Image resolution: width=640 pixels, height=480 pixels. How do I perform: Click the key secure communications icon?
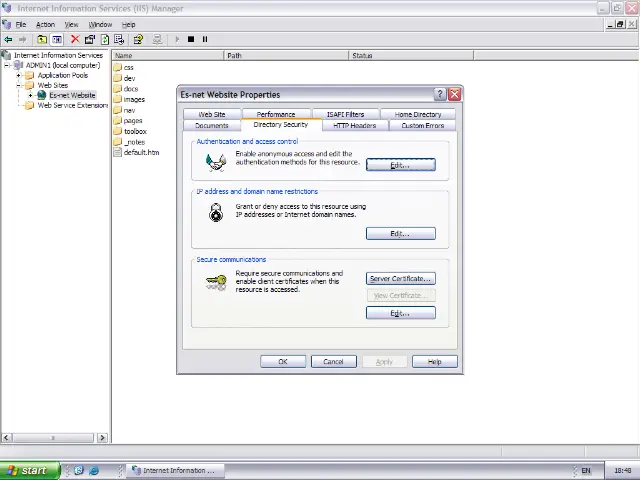[216, 282]
